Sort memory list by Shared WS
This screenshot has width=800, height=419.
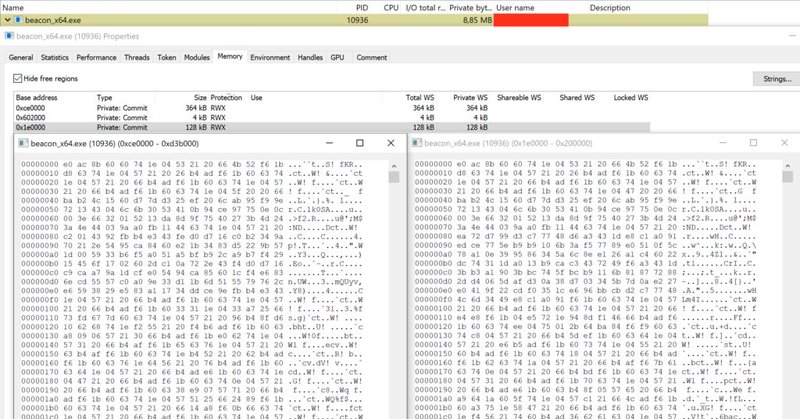click(577, 97)
